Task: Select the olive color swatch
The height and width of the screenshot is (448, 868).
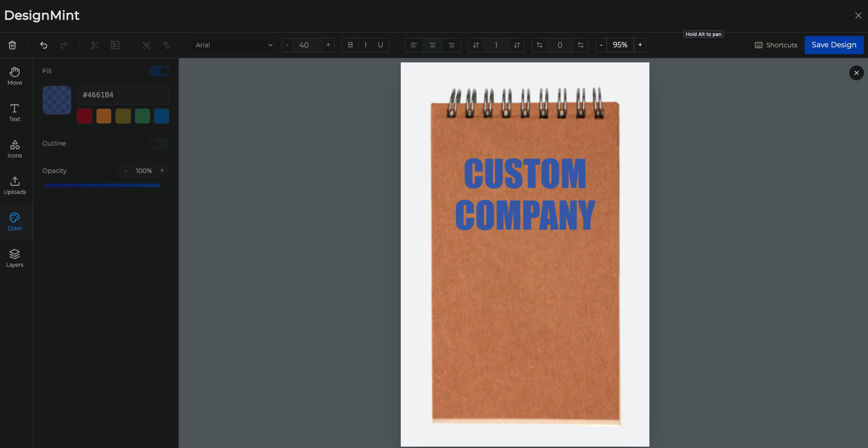Action: (123, 116)
